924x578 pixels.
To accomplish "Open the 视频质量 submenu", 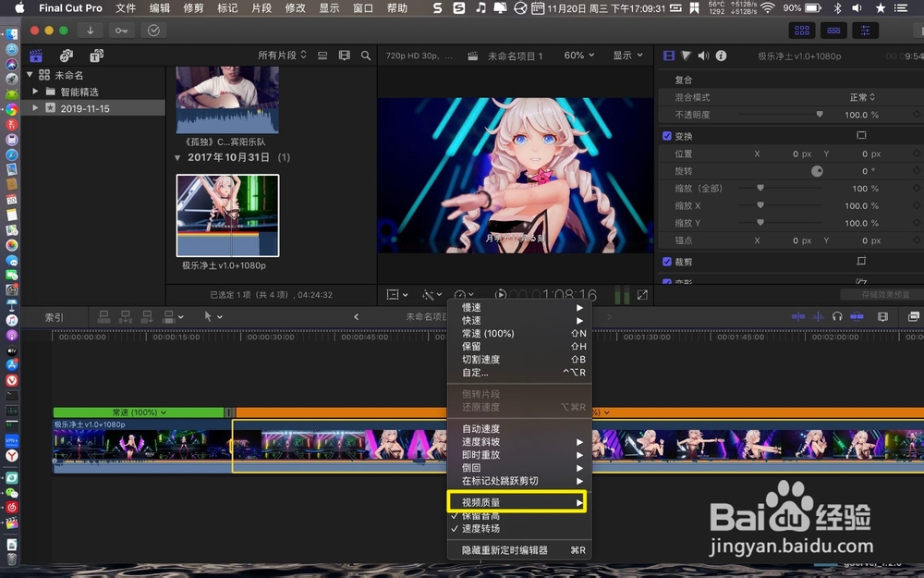I will [x=517, y=502].
